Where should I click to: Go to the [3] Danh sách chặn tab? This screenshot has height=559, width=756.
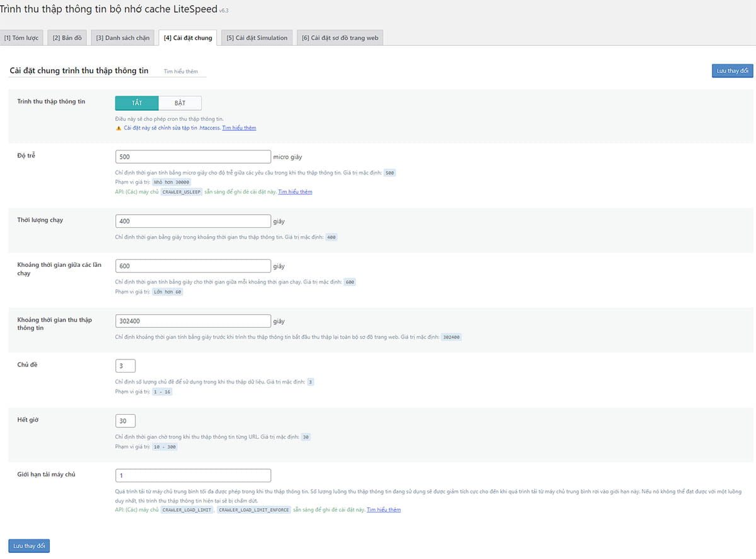pos(123,38)
